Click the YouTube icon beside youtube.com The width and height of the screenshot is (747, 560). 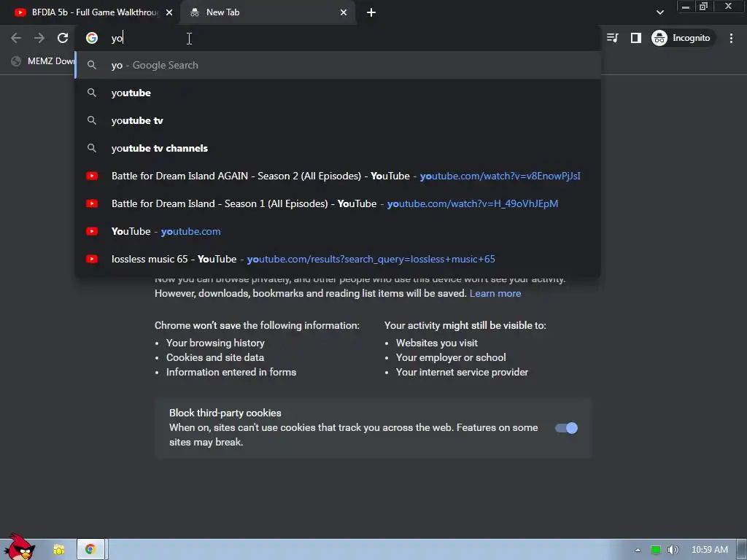pos(92,231)
